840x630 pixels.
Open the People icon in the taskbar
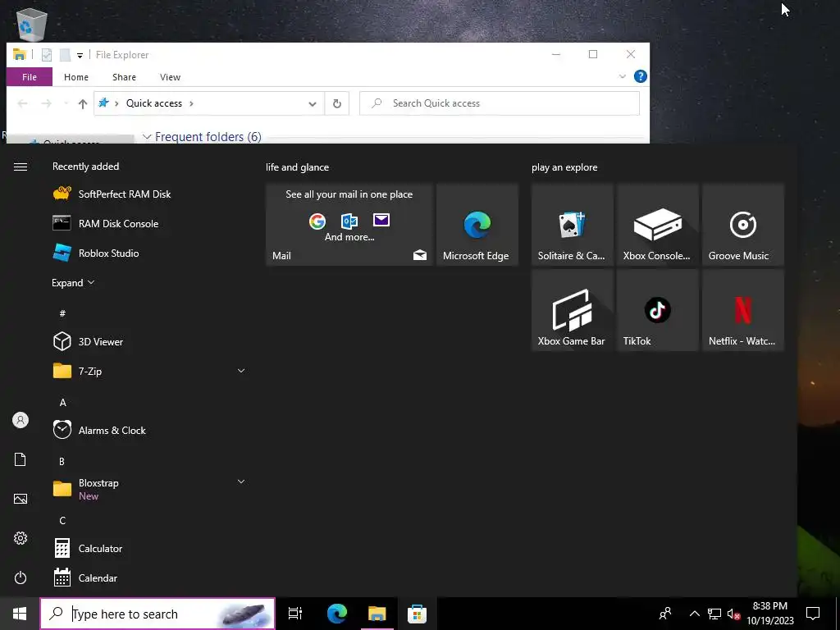coord(665,614)
